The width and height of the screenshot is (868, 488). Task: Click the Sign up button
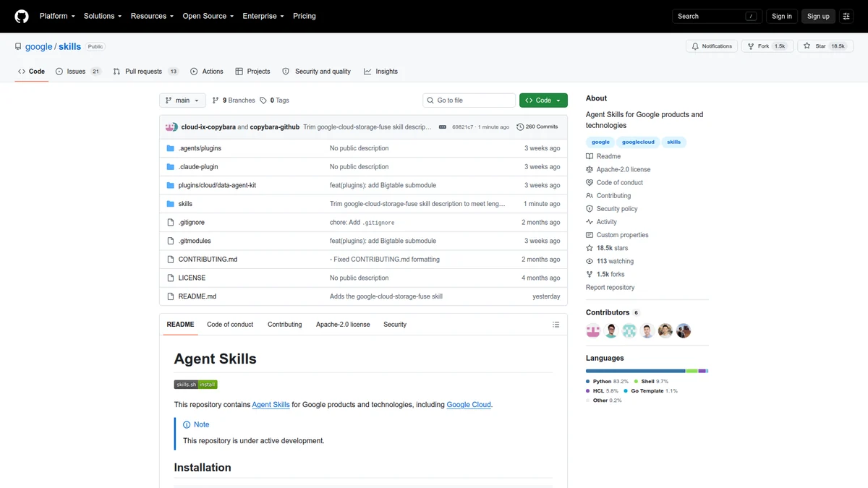tap(818, 16)
